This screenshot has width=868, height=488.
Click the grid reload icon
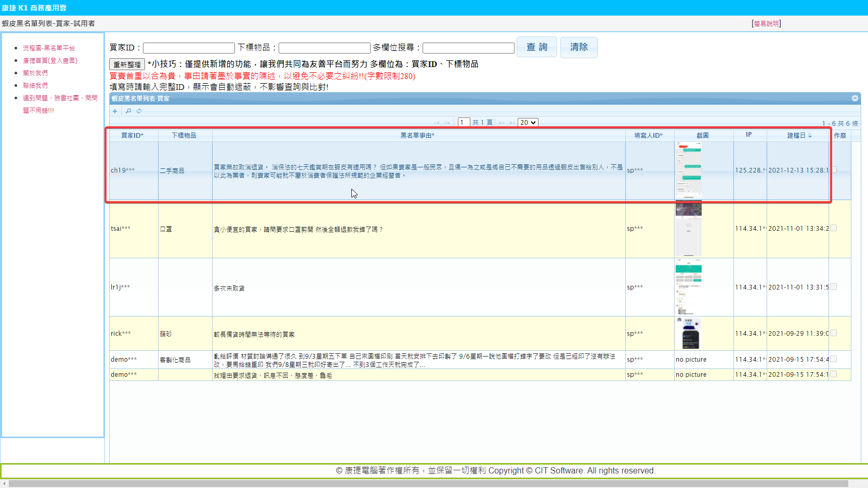click(x=139, y=111)
